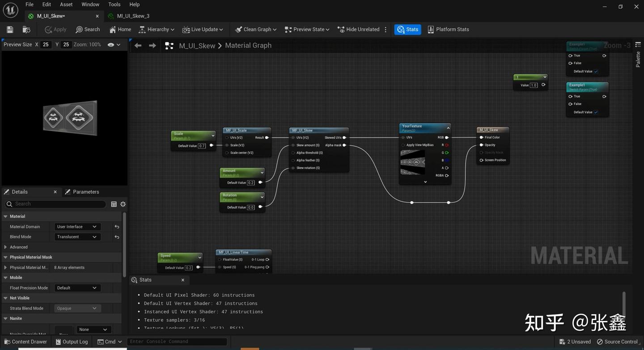Click the Platform Stats button
The width and height of the screenshot is (644, 350).
pos(448,30)
